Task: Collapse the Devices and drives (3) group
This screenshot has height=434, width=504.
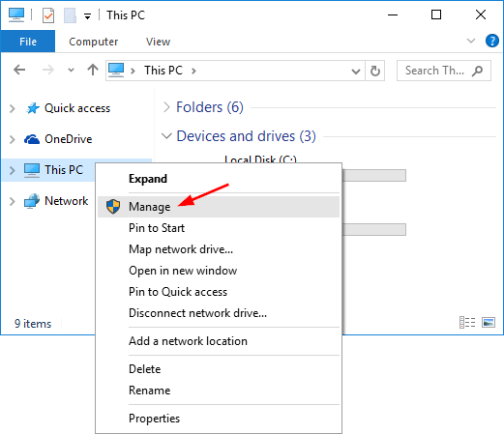Action: click(166, 136)
